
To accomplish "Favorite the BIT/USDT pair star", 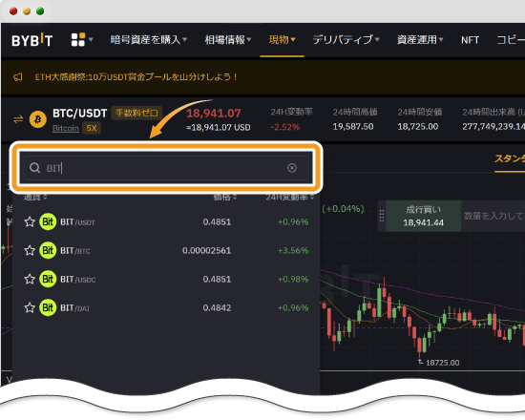I will [x=30, y=221].
